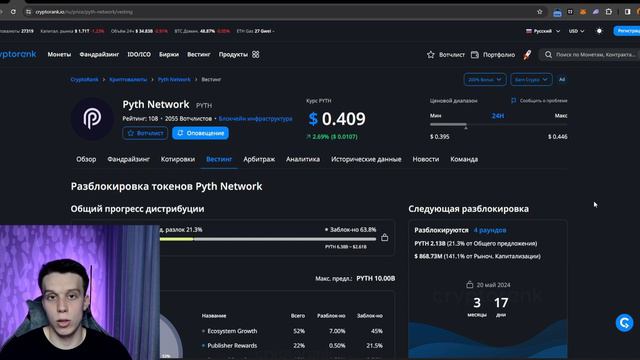Open the 4 раундов link
640x360 pixels.
pos(490,230)
